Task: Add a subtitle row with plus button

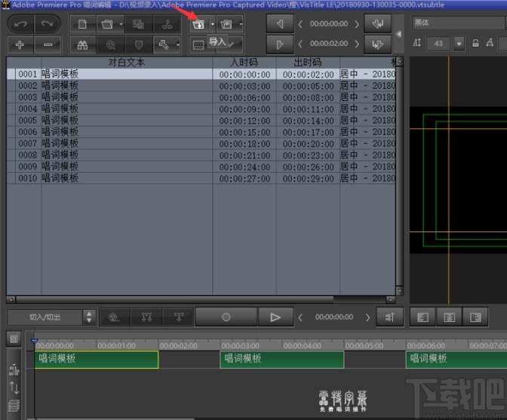Action: pyautogui.click(x=20, y=44)
